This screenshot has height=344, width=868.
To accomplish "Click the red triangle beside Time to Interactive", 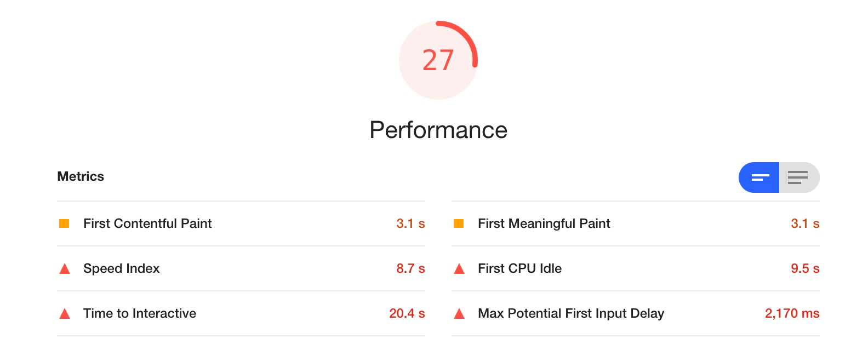I will (x=65, y=313).
